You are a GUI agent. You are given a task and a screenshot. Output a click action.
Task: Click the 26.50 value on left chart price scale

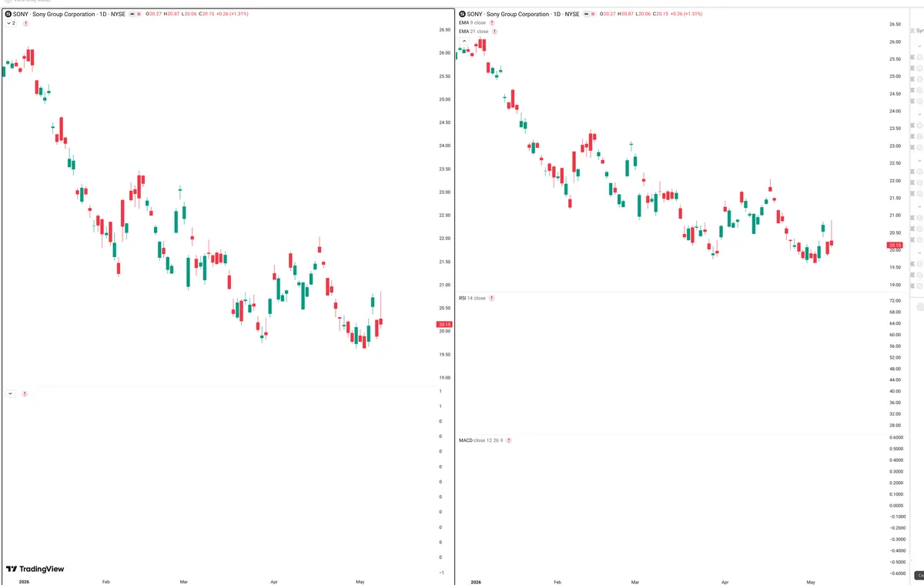[x=444, y=30]
